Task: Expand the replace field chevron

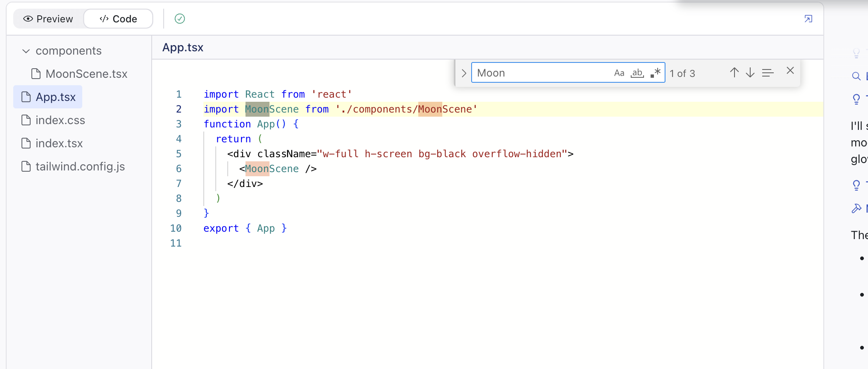Action: (464, 73)
